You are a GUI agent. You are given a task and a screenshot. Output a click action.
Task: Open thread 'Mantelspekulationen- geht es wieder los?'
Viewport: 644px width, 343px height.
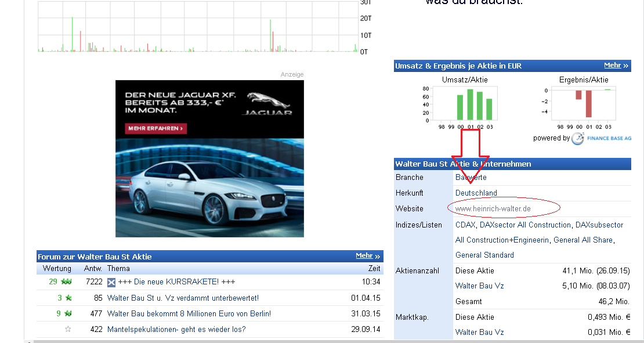pyautogui.click(x=176, y=329)
